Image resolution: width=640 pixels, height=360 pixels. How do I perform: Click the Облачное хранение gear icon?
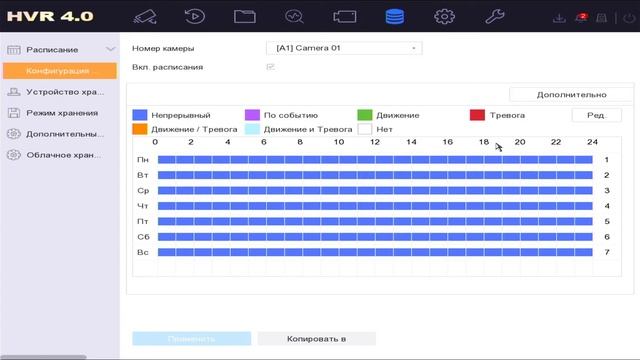tap(13, 155)
